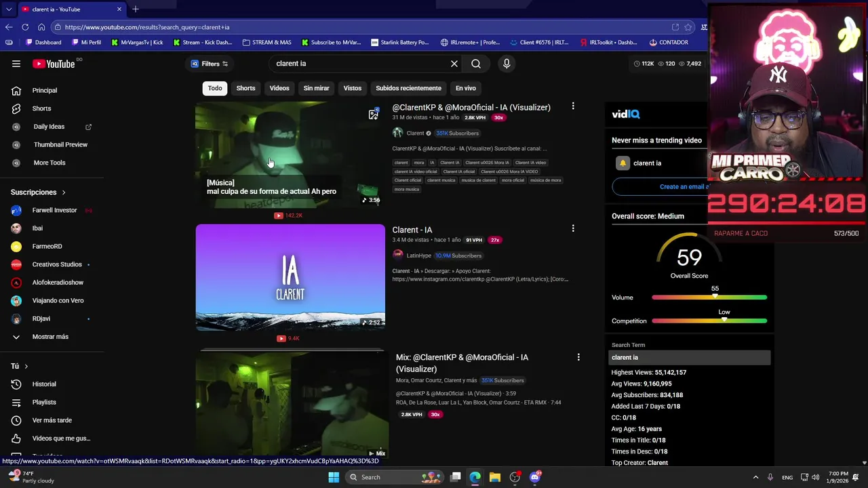The image size is (868, 488).
Task: Open options for ClarentKP visualizer video
Action: [x=573, y=106]
